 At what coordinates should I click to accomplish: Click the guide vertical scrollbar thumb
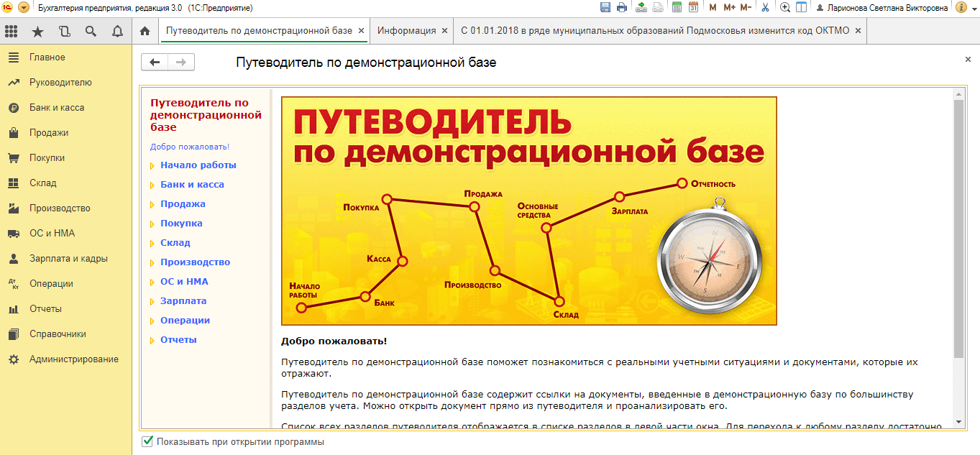[x=958, y=229]
